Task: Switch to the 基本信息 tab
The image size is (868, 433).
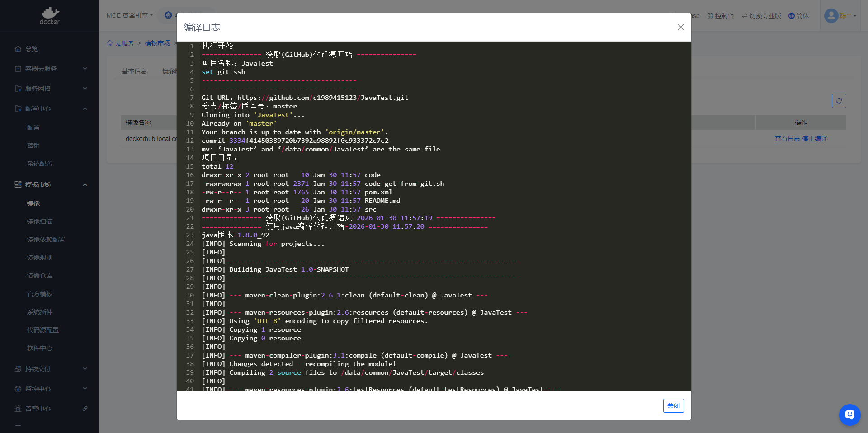Action: click(x=134, y=71)
